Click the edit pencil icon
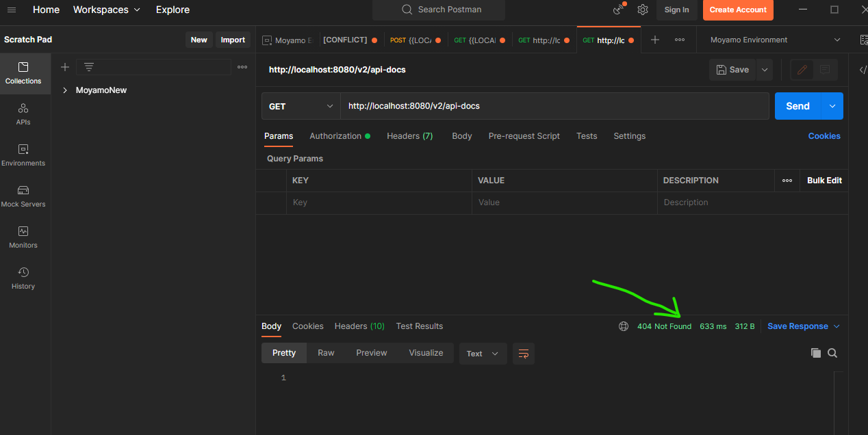The image size is (868, 435). [x=802, y=70]
